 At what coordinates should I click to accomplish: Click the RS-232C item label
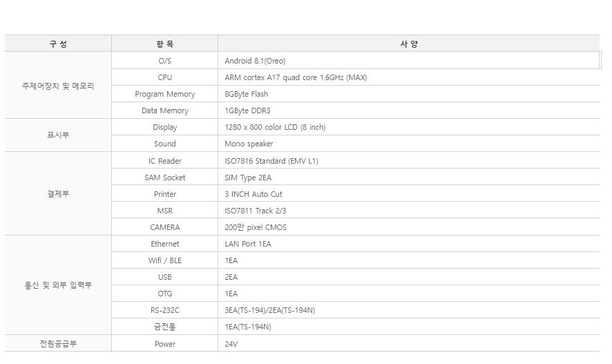click(164, 310)
